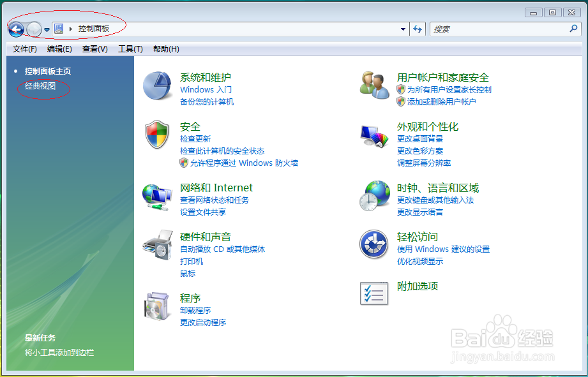Open 硬件和声音 heading link

tap(206, 237)
